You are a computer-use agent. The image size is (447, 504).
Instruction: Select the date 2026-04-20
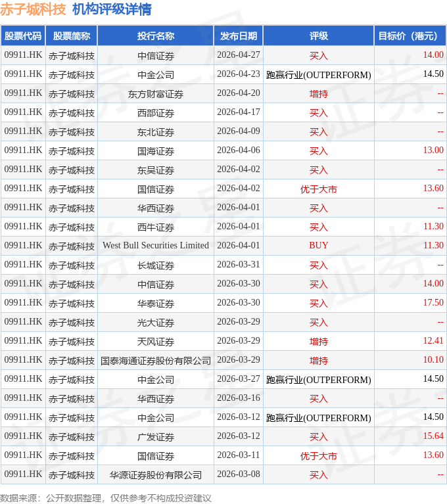coord(239,93)
